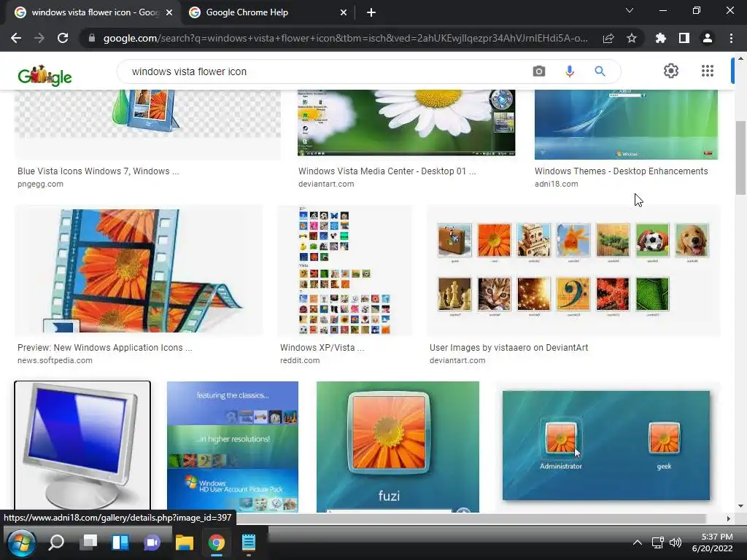Open the Chrome profile avatar menu
747x560 pixels.
click(x=708, y=38)
